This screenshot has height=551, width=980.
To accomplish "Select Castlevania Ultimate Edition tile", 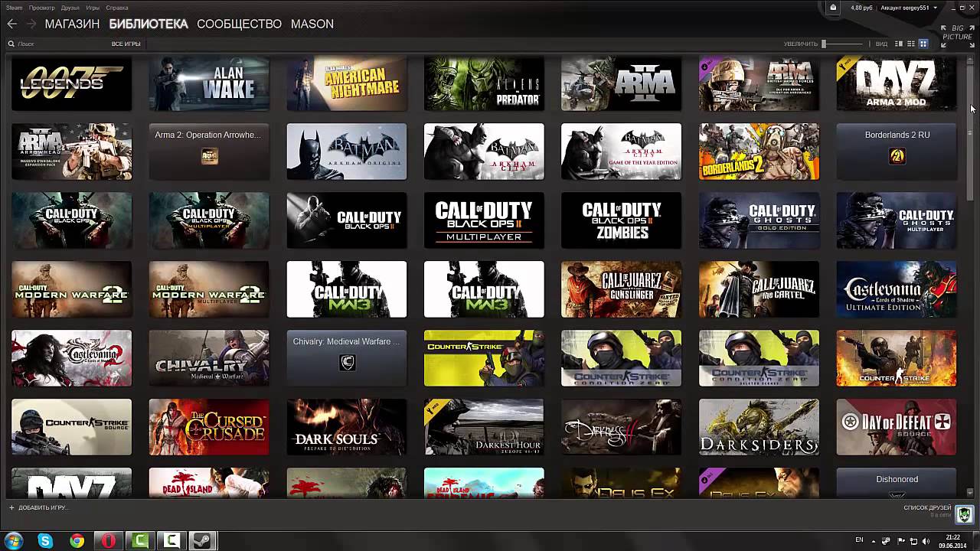I will coord(897,289).
